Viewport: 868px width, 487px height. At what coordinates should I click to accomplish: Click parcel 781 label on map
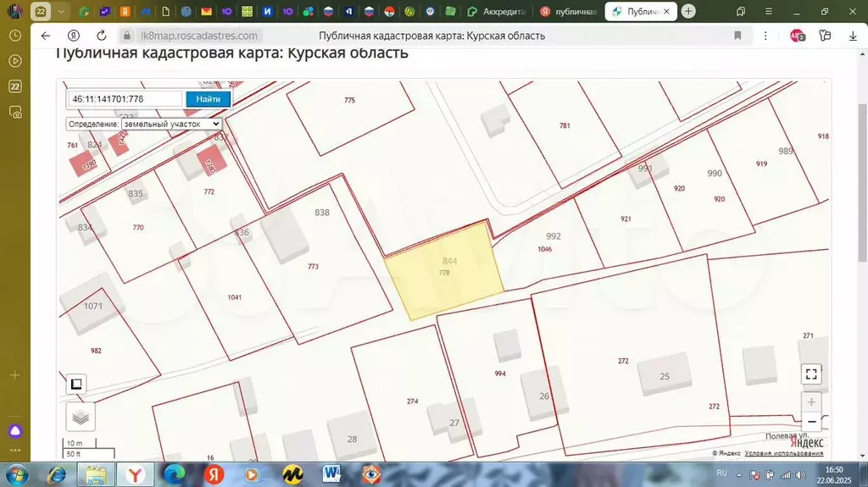pyautogui.click(x=565, y=125)
